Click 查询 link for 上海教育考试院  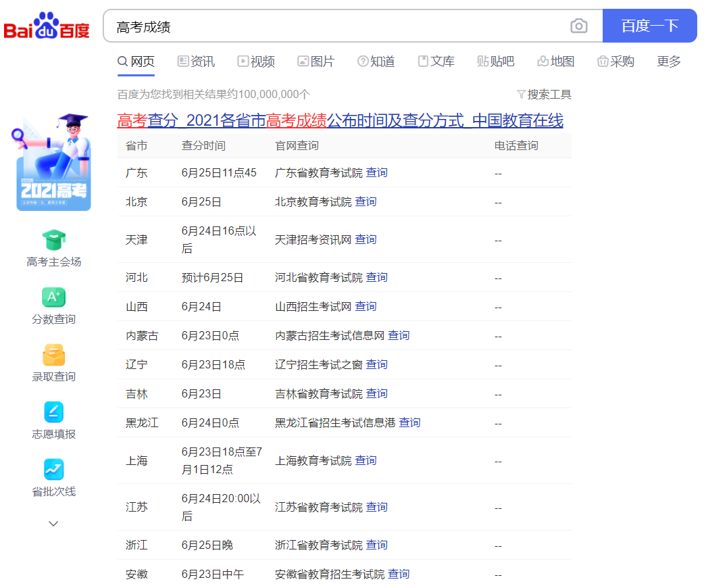coord(366,460)
